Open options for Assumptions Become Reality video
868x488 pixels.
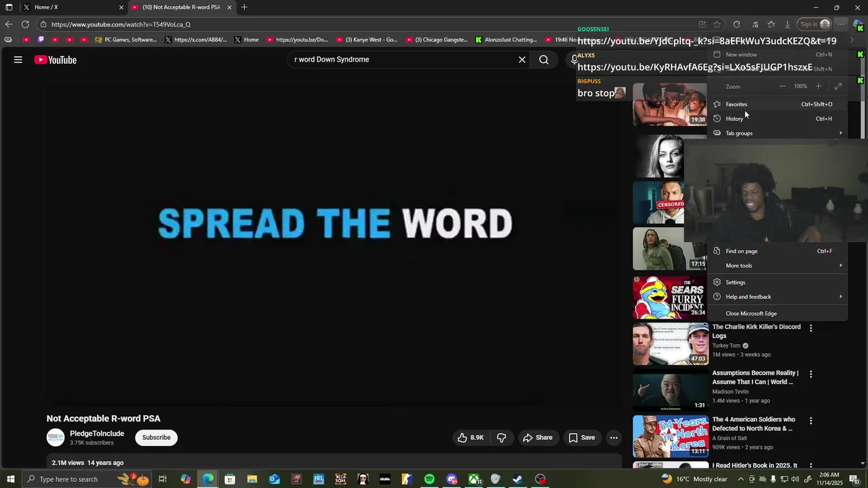pyautogui.click(x=811, y=374)
